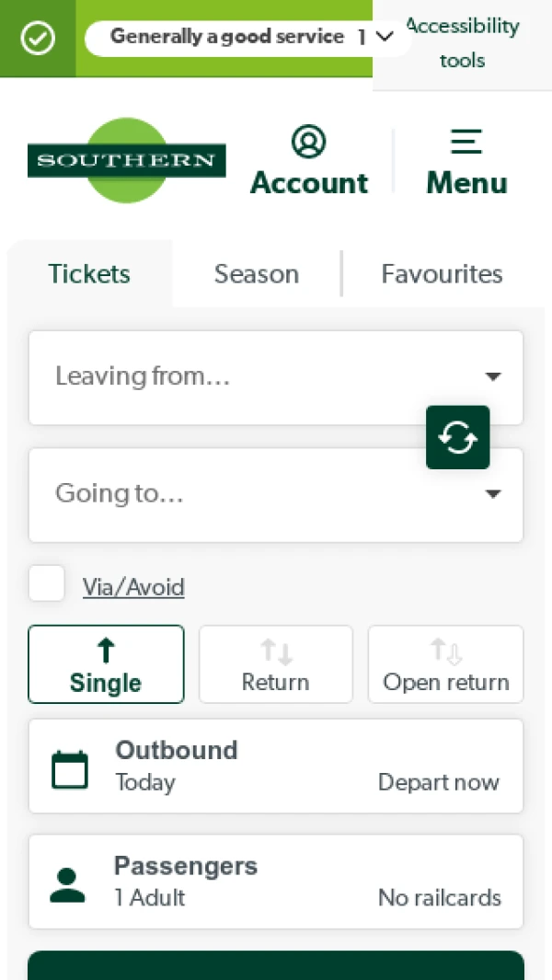Expand the service status chevron
The image size is (552, 980).
tap(385, 37)
